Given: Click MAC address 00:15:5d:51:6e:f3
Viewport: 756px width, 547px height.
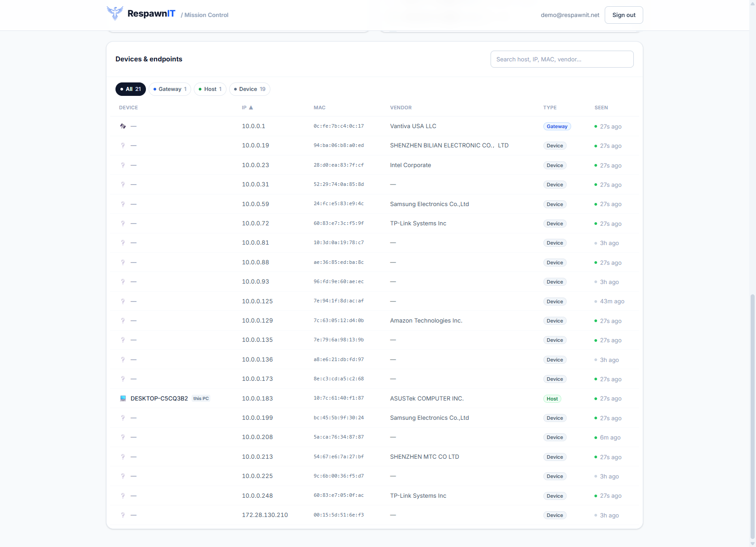Looking at the screenshot, I should [x=339, y=515].
